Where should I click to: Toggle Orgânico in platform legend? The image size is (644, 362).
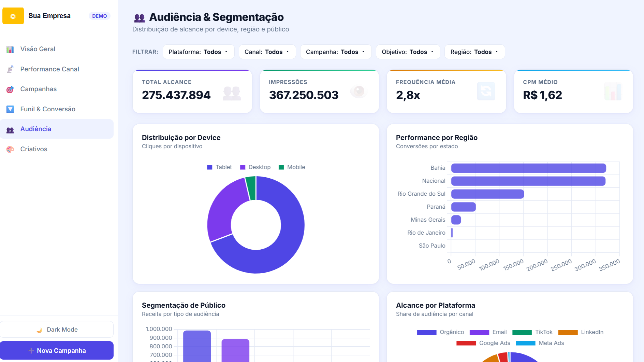tap(440, 332)
